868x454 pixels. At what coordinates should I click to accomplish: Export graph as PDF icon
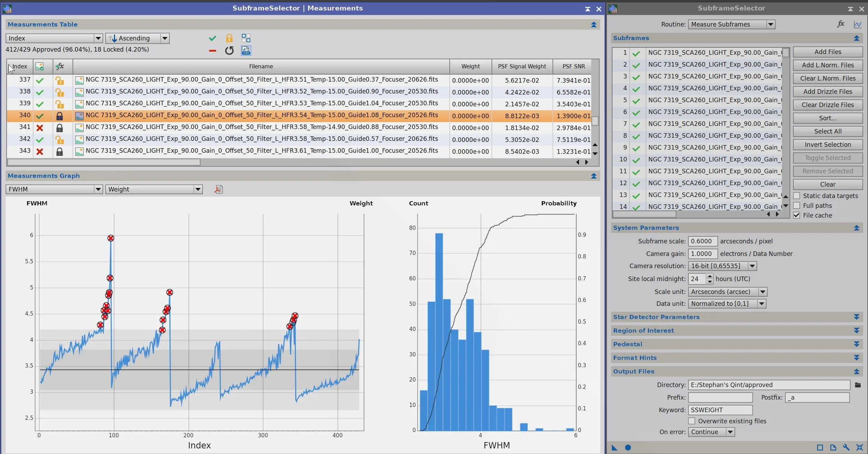(x=219, y=189)
